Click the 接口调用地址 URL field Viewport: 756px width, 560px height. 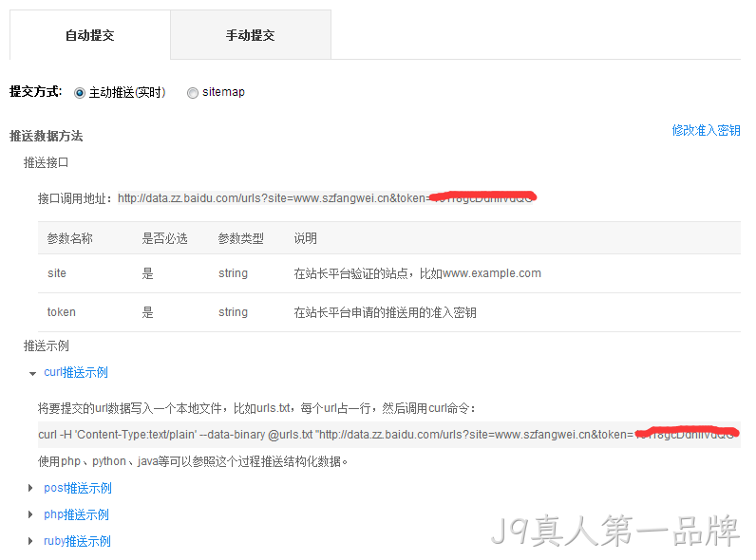pos(327,197)
